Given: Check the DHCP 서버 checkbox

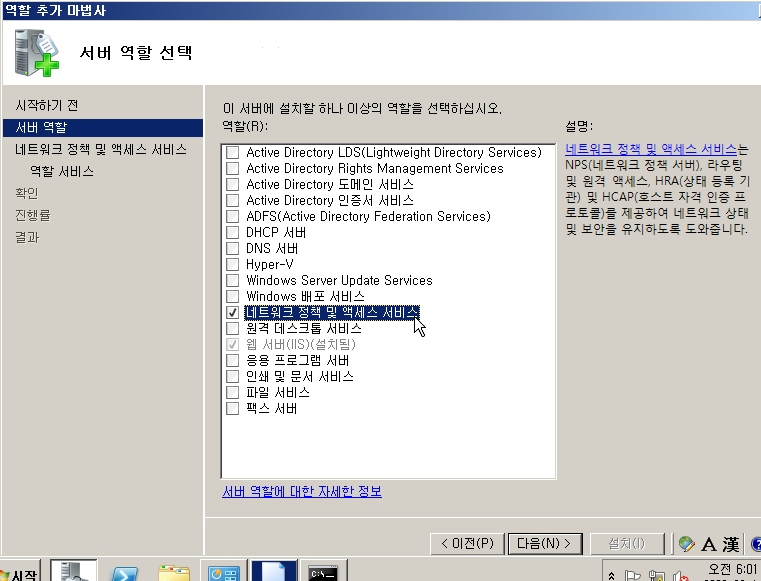Looking at the screenshot, I should [x=232, y=232].
